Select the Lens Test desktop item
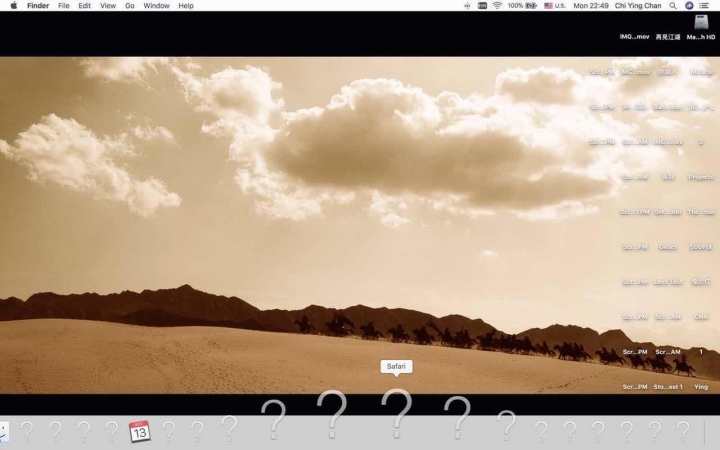 click(x=668, y=282)
